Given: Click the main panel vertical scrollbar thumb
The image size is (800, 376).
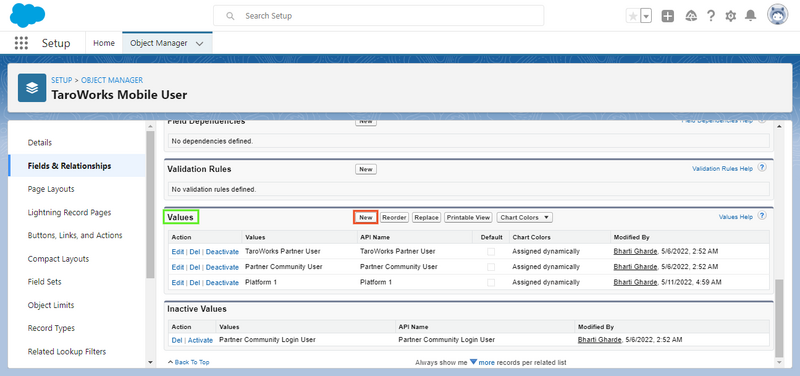Looking at the screenshot, I should 778,318.
